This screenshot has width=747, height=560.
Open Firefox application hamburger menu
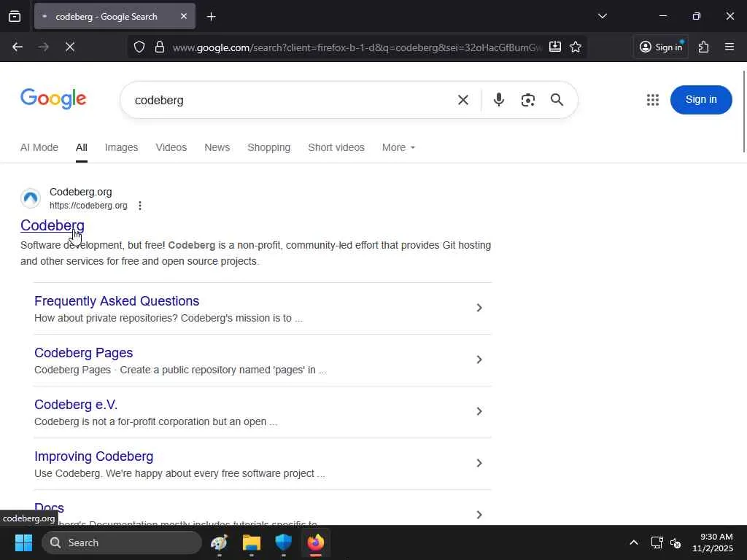[729, 47]
